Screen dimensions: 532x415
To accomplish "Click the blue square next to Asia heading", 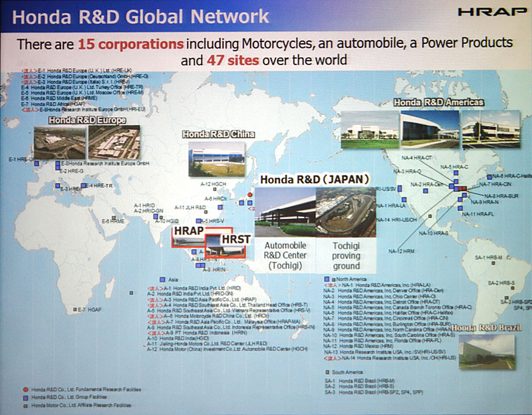I will [x=162, y=279].
